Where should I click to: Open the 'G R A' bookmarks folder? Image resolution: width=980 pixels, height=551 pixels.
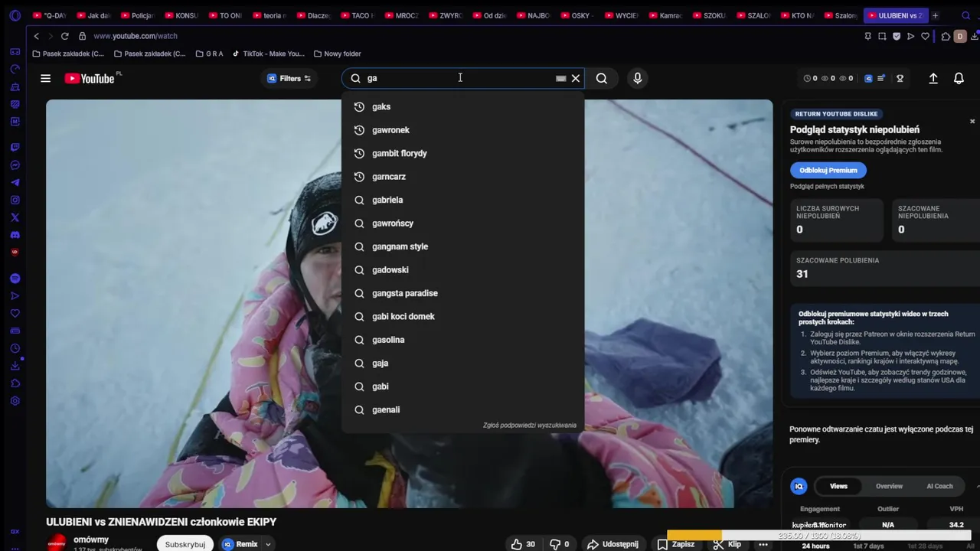coord(209,54)
